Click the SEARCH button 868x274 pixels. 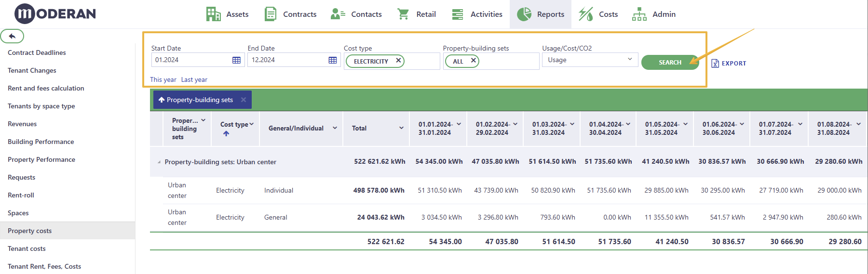point(670,63)
